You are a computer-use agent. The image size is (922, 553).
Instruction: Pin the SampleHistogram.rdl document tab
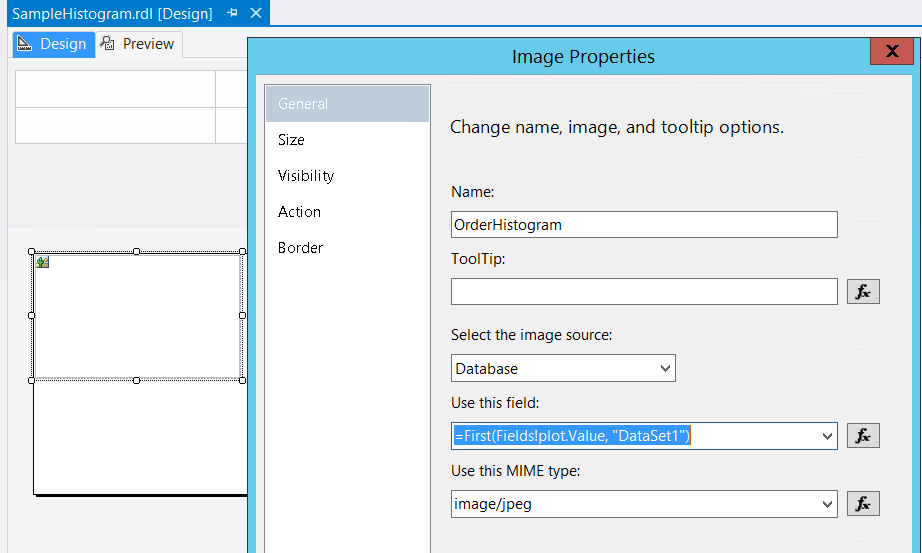point(232,13)
